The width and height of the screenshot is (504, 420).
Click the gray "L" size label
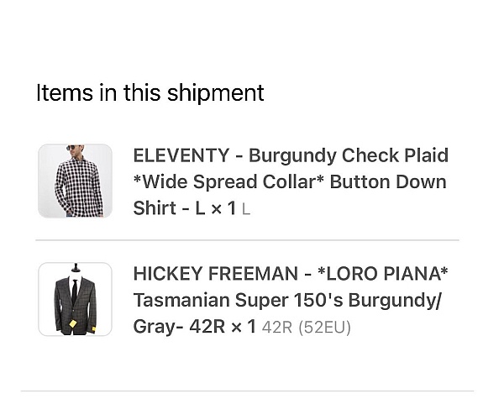[246, 210]
